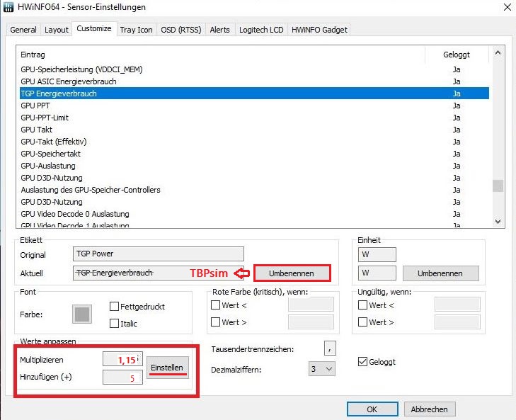Click the HWiNFO64 app icon in title bar
The height and width of the screenshot is (420, 516).
click(8, 7)
